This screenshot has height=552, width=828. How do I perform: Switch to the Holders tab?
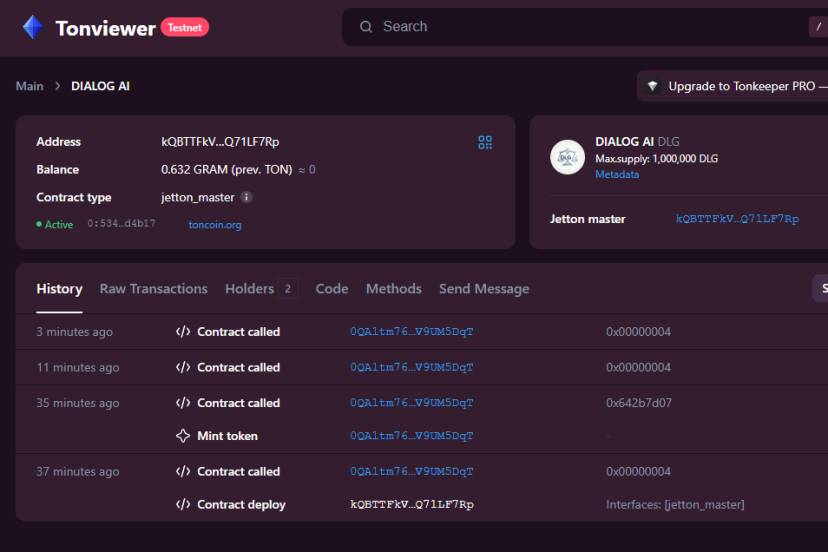point(249,289)
